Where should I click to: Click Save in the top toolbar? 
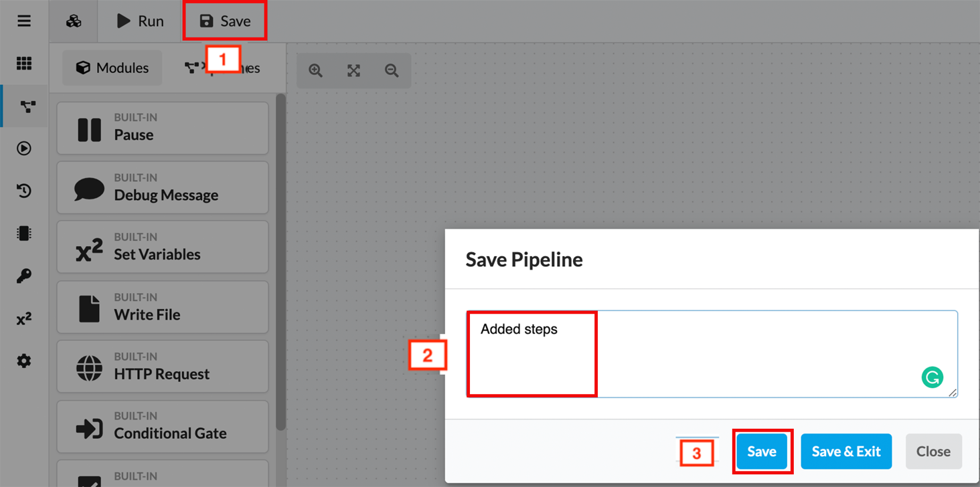[x=225, y=21]
